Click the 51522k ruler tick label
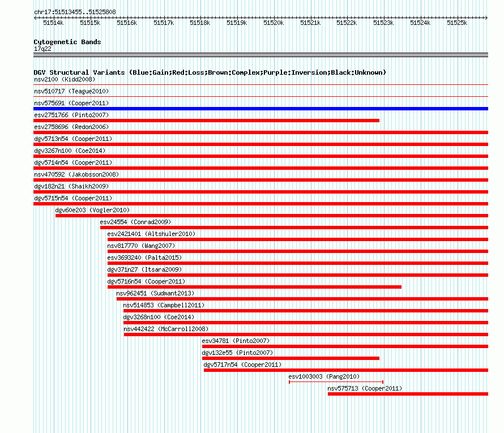The image size is (504, 433). pos(347,23)
